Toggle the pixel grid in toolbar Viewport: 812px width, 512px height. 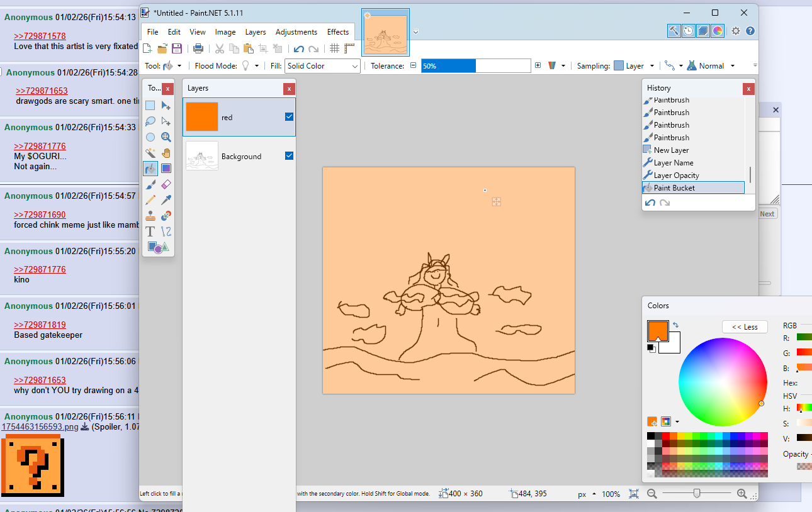click(335, 48)
